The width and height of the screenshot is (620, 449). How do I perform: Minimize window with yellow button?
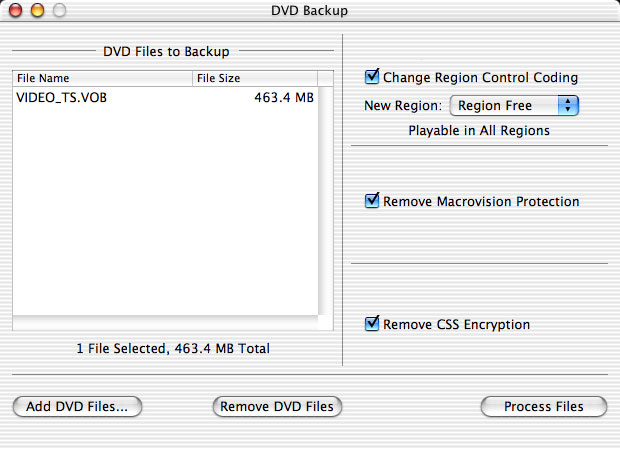tap(38, 10)
